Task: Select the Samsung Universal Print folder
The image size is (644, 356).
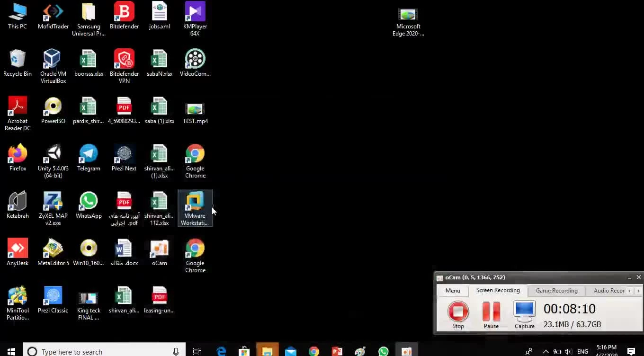Action: (x=89, y=20)
